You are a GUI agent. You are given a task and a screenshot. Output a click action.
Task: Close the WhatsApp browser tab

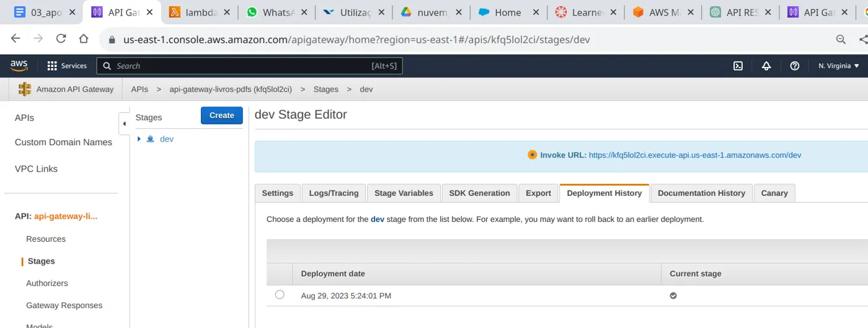pos(304,12)
